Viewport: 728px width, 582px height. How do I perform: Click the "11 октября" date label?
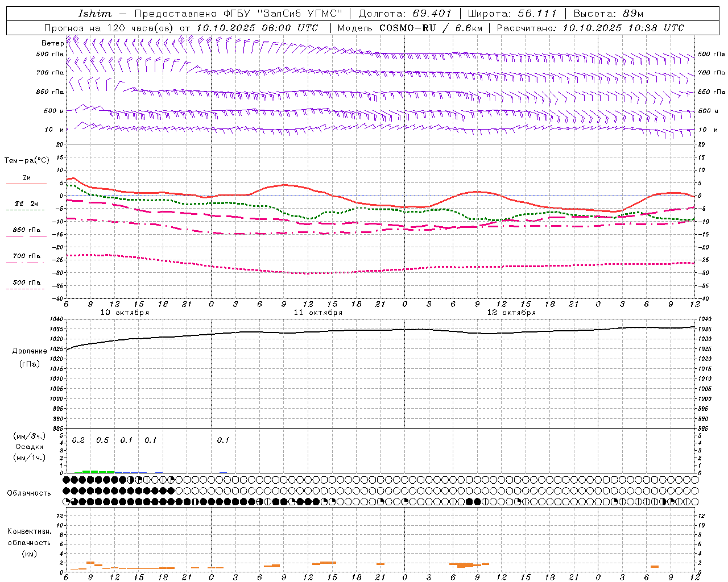pyautogui.click(x=318, y=313)
